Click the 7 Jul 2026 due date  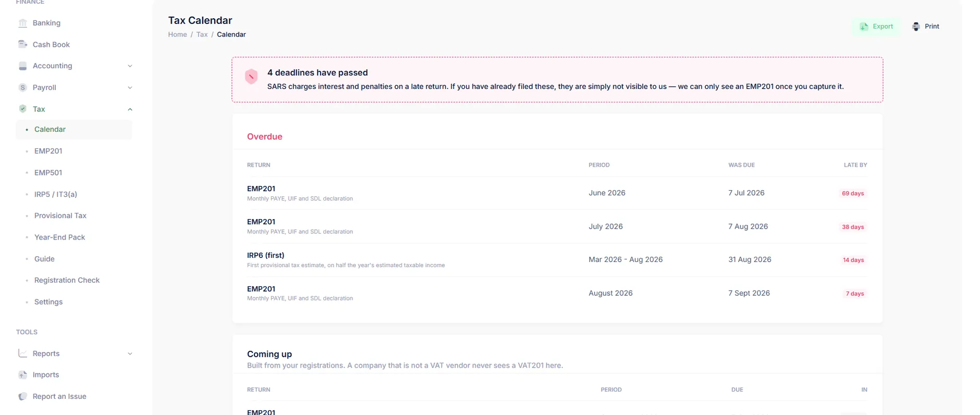(746, 193)
